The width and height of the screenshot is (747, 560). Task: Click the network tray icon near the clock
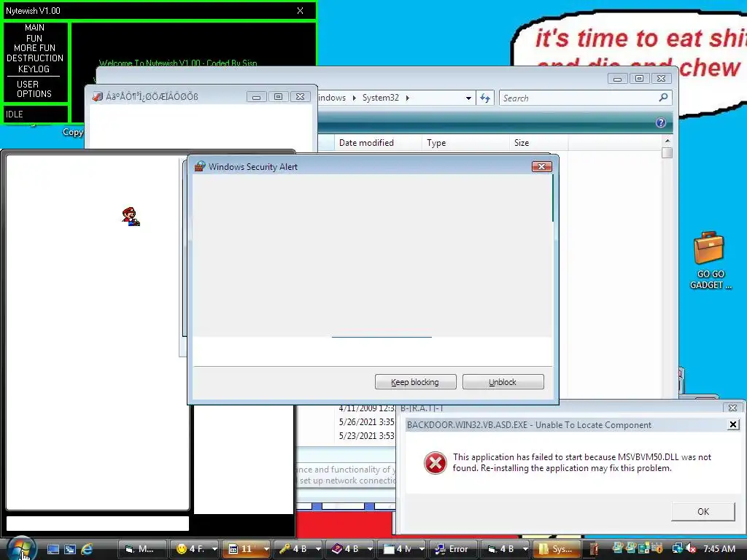pyautogui.click(x=678, y=548)
